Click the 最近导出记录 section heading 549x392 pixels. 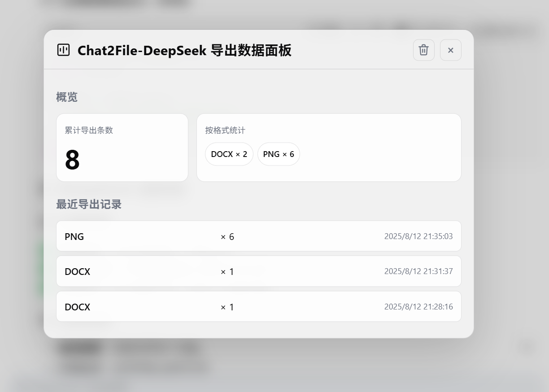click(x=89, y=204)
